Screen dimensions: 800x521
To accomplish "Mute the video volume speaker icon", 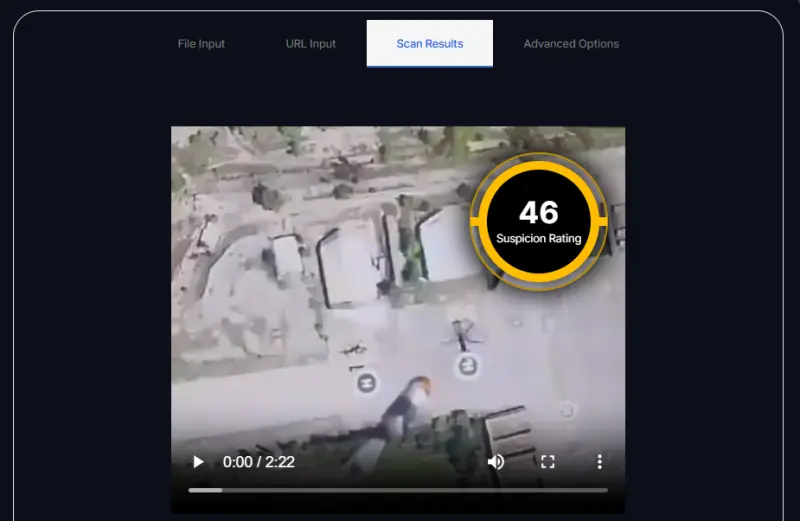I will [x=495, y=462].
